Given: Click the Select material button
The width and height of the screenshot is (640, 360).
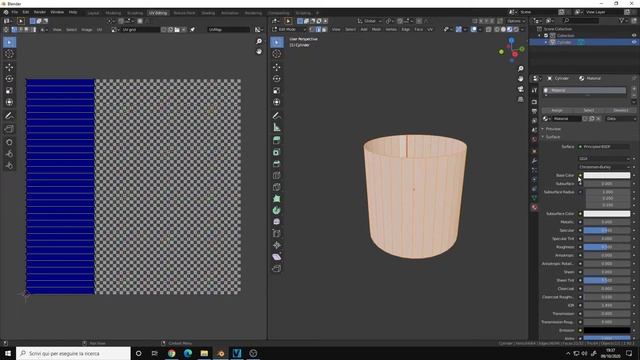Looking at the screenshot, I should click(588, 110).
